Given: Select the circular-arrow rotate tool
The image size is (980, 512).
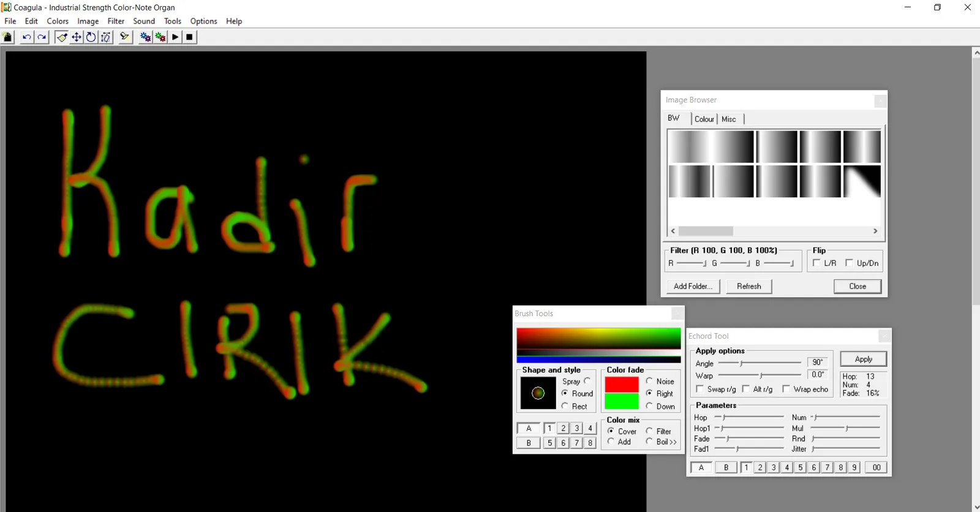Looking at the screenshot, I should point(91,37).
